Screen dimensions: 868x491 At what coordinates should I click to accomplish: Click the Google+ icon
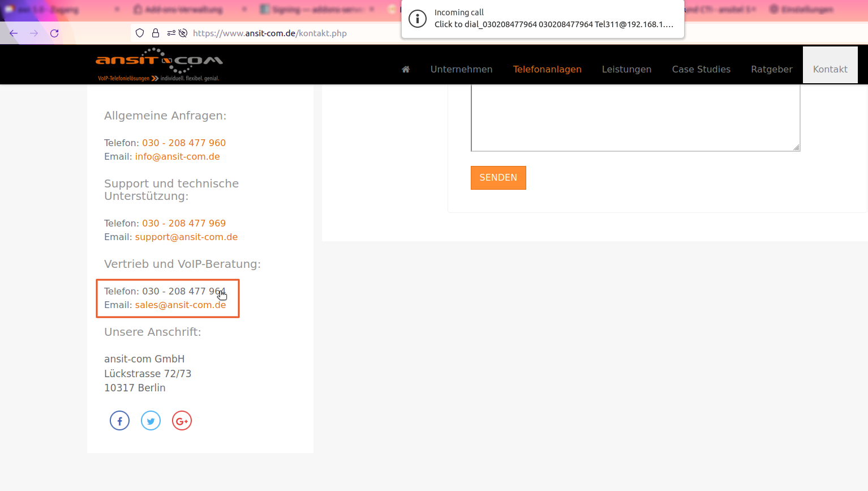coord(182,420)
